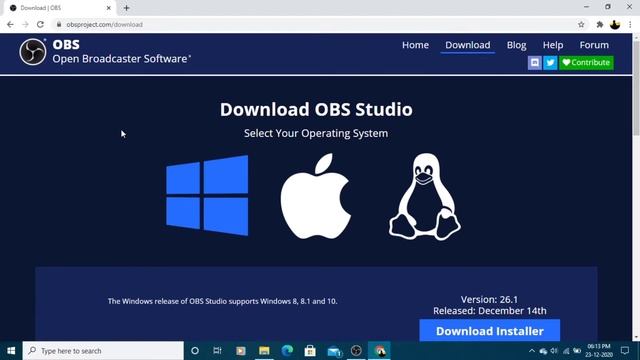Click the Open Broadcaster Software title link
Viewport: 640px width, 360px height.
coord(121,59)
